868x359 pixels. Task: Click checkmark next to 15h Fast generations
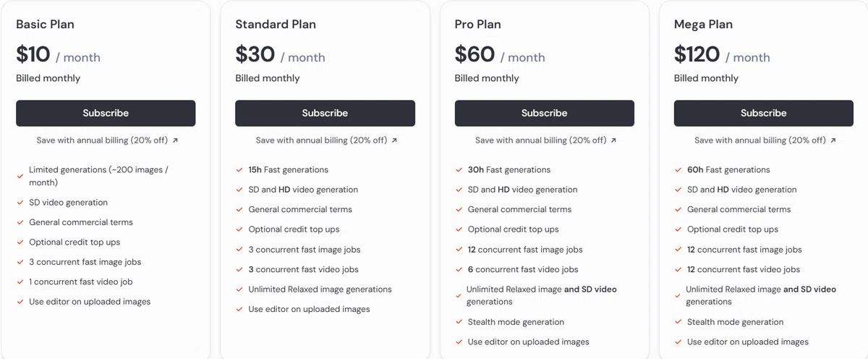(x=239, y=170)
